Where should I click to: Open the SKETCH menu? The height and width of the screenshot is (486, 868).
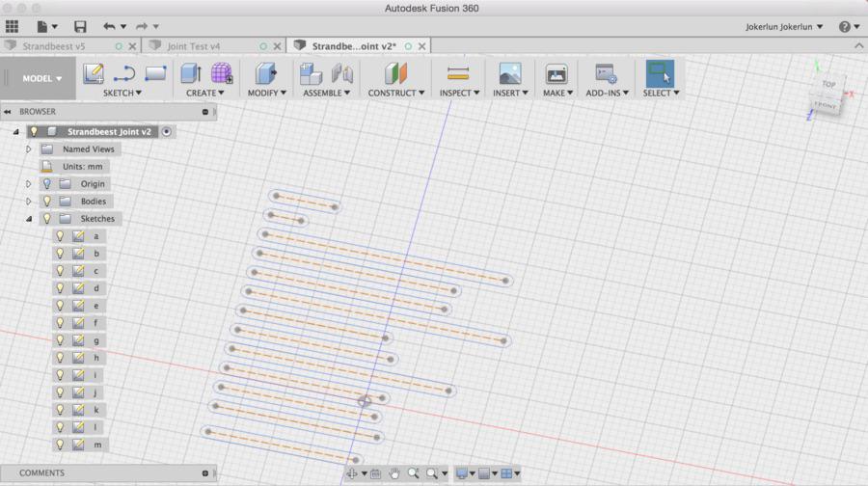pyautogui.click(x=122, y=93)
